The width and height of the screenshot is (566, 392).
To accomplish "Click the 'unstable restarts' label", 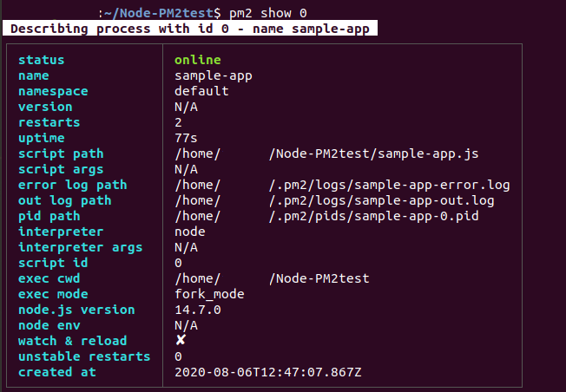I will click(x=84, y=356).
